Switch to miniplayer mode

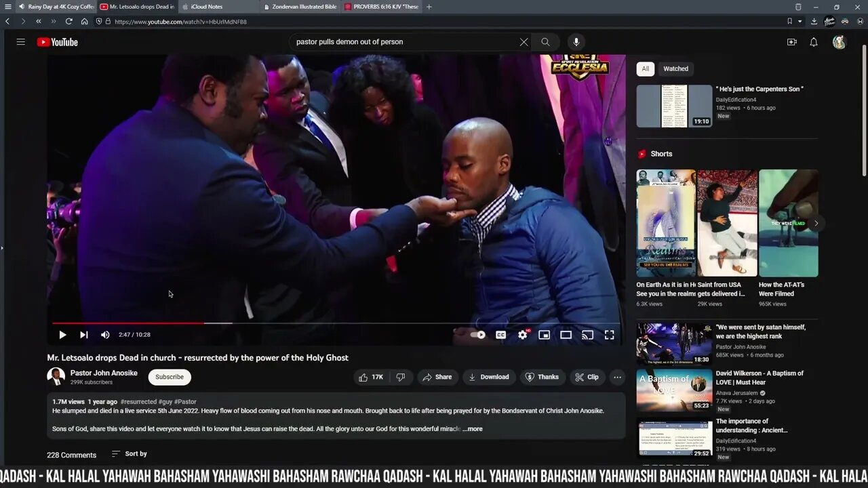tap(544, 335)
